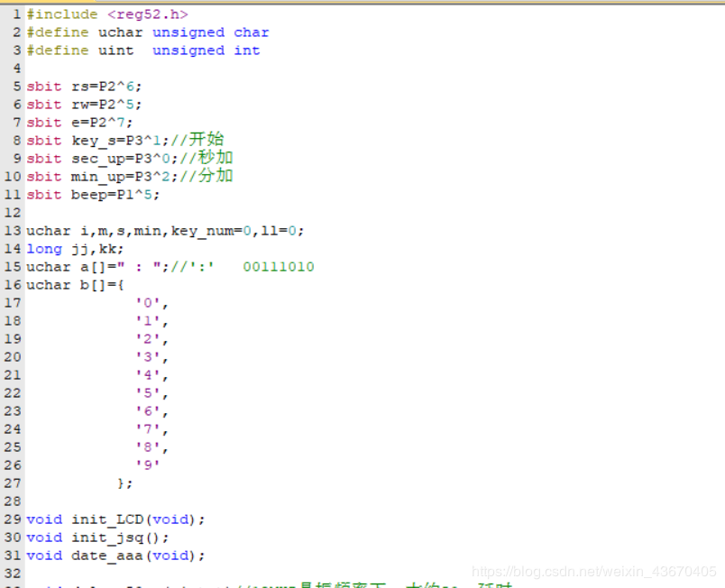Click the 'sbit e=P2^7;' declaration
Image resolution: width=725 pixels, height=588 pixels.
tap(79, 123)
